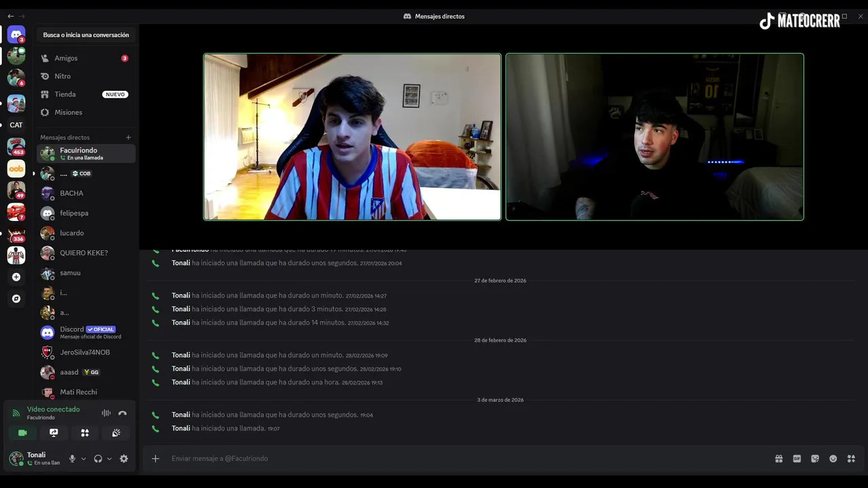Deafen with the headphones icon
Viewport: 868px width, 488px height.
click(x=98, y=459)
